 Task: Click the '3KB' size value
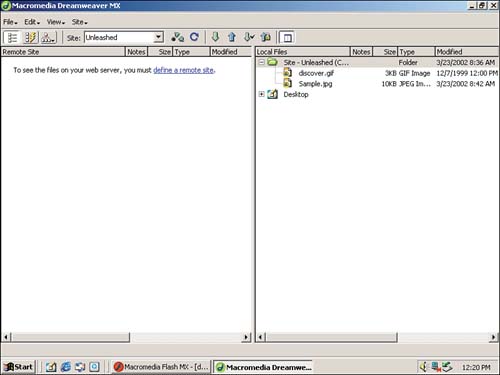[x=390, y=73]
